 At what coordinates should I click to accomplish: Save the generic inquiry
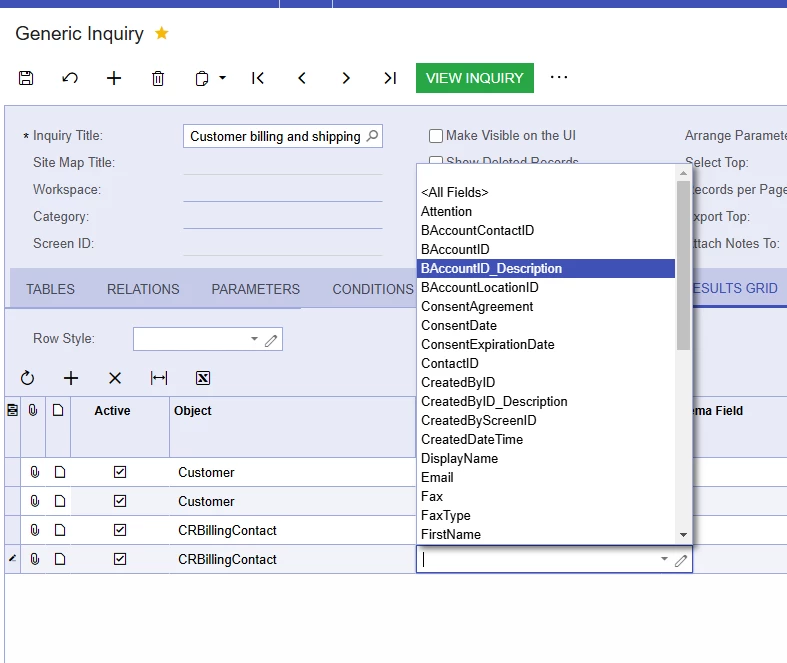click(x=26, y=78)
